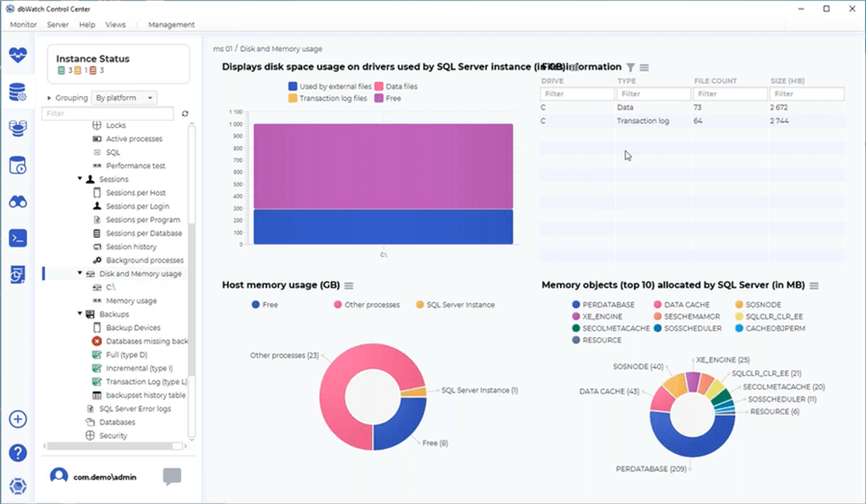Image resolution: width=866 pixels, height=504 pixels.
Task: Select the C:\ drive tree item
Action: coord(111,287)
